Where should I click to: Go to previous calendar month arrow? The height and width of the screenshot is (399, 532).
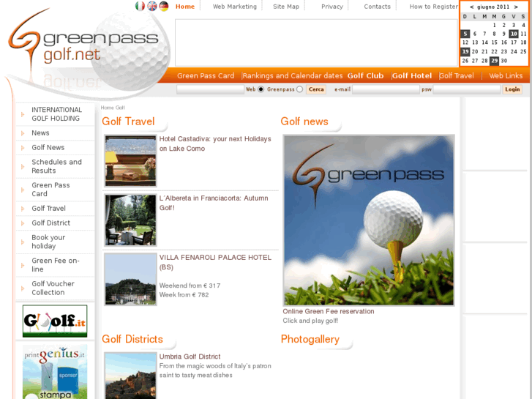(471, 7)
